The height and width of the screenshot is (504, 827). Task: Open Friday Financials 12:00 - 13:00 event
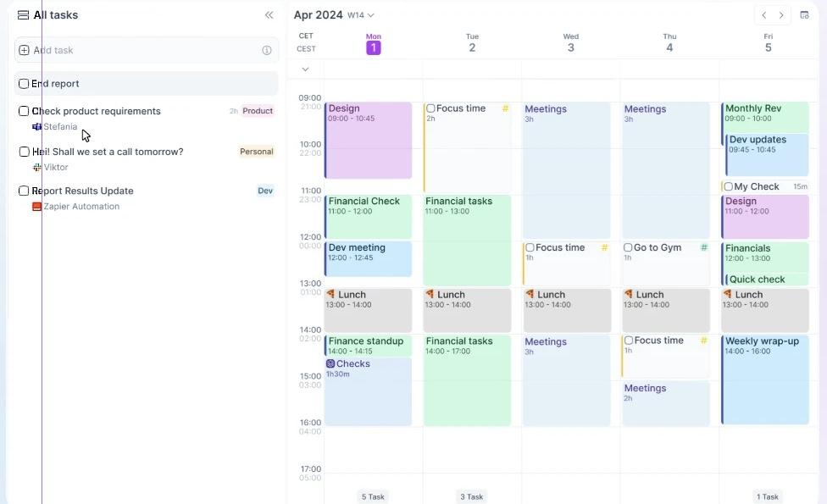(765, 258)
